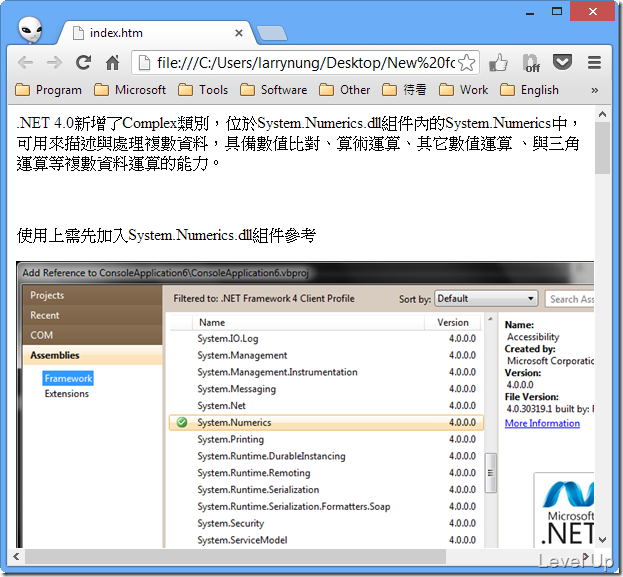Bookmark this page with the star icon

click(x=466, y=63)
